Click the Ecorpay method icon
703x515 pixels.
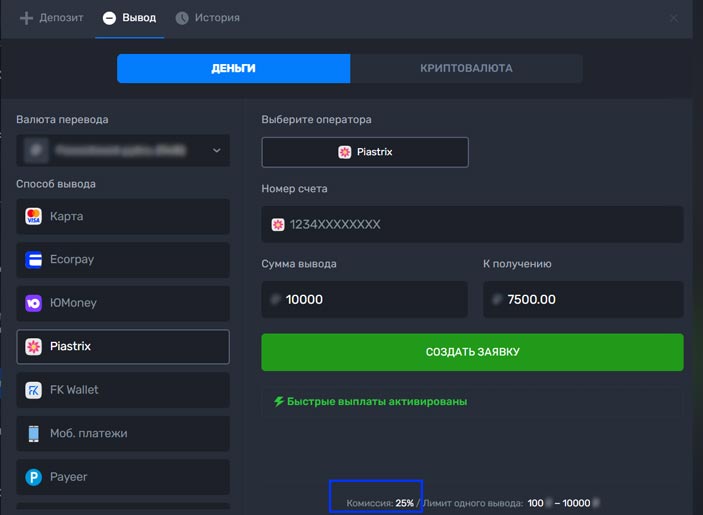34,260
